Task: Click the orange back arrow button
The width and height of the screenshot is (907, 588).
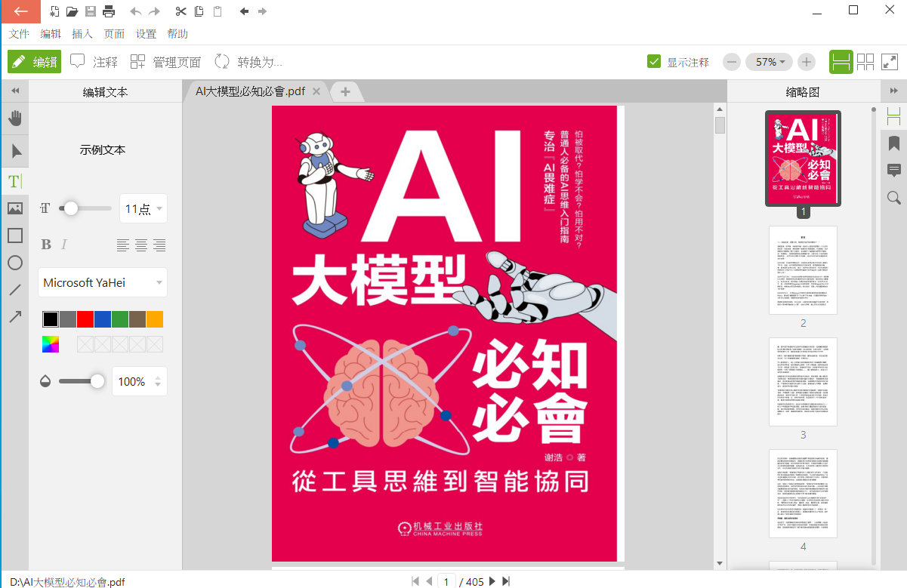Action: point(20,11)
